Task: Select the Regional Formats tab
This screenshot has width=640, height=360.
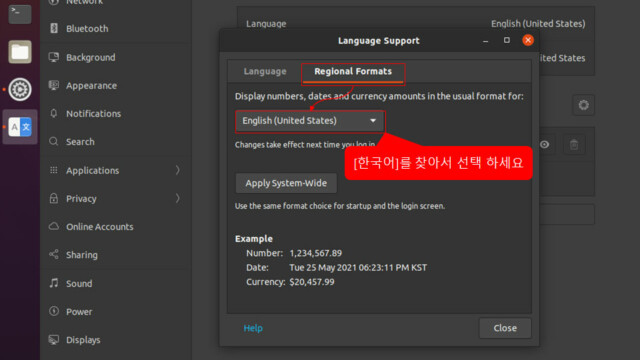Action: tap(353, 72)
